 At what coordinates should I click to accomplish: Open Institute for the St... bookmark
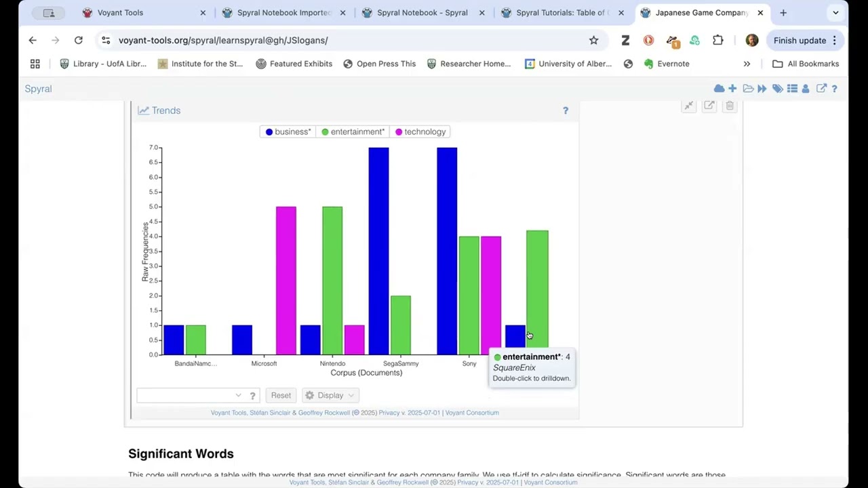200,64
